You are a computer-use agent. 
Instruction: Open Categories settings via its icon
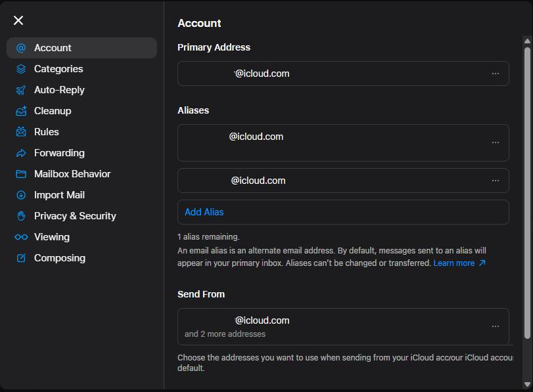[x=20, y=68]
